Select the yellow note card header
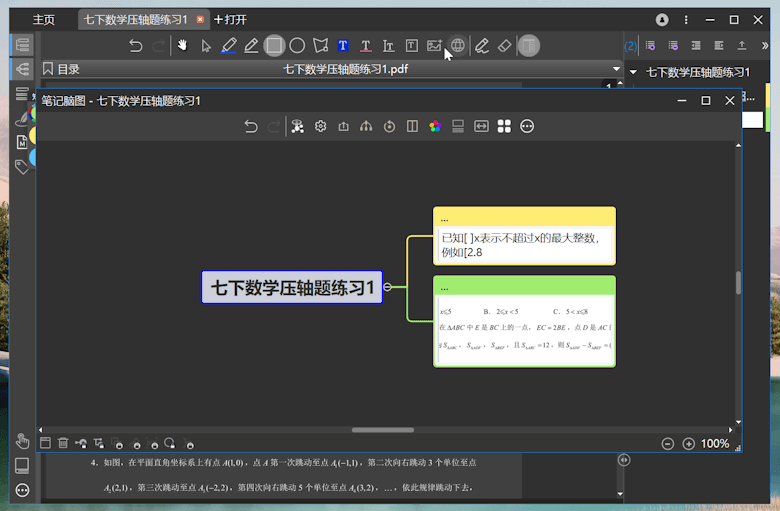The height and width of the screenshot is (511, 780). click(524, 217)
